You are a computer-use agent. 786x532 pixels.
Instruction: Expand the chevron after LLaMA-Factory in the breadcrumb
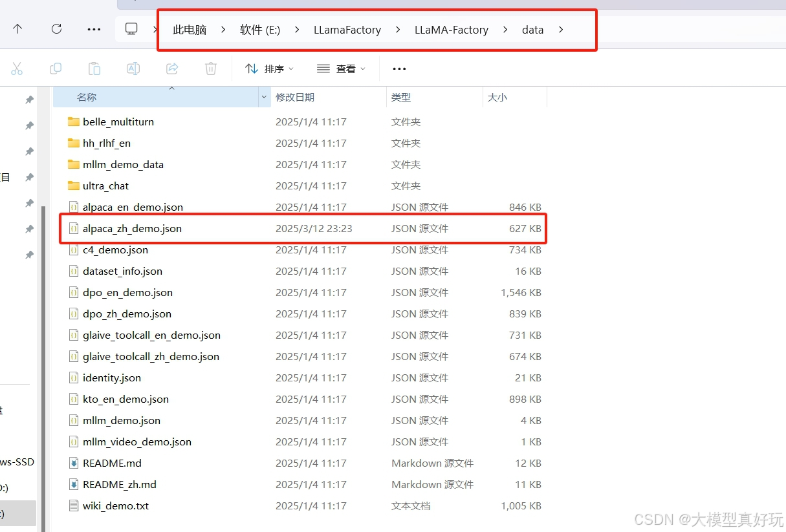point(505,30)
